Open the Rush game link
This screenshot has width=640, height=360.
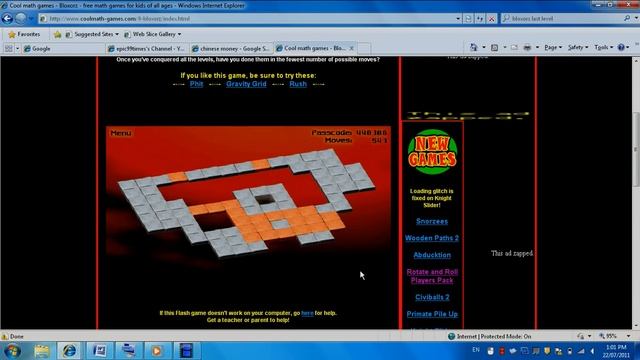298,84
